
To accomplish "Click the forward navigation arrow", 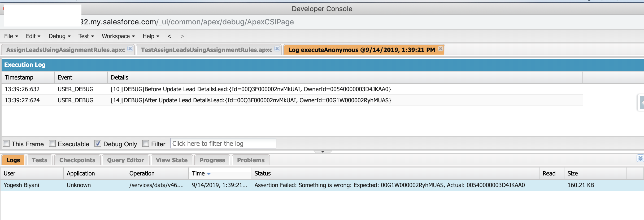I will click(x=182, y=36).
